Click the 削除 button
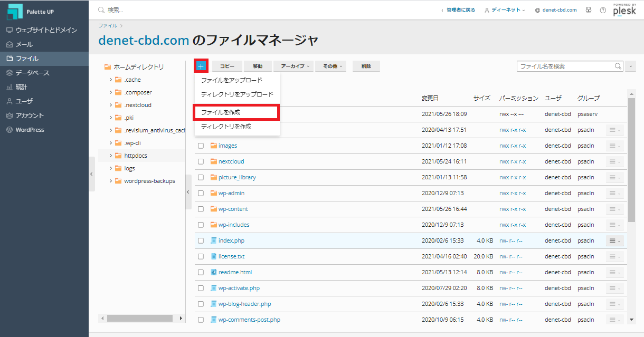644x337 pixels. point(366,66)
